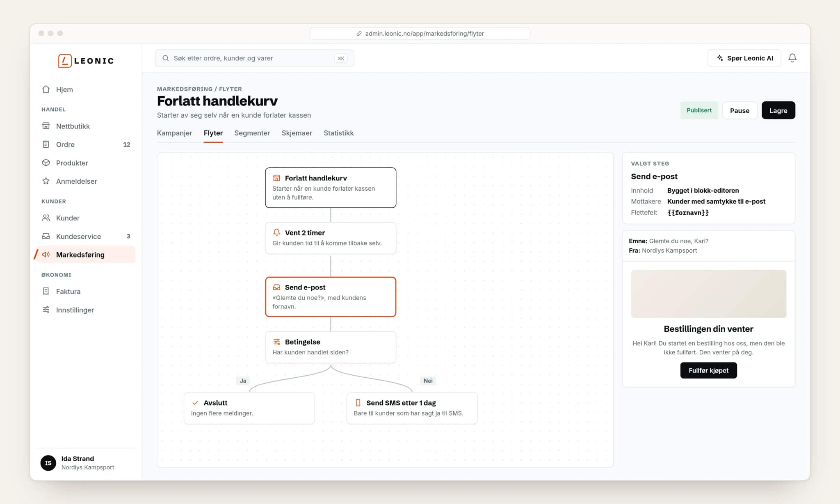Click the Kunder people icon

pos(46,218)
